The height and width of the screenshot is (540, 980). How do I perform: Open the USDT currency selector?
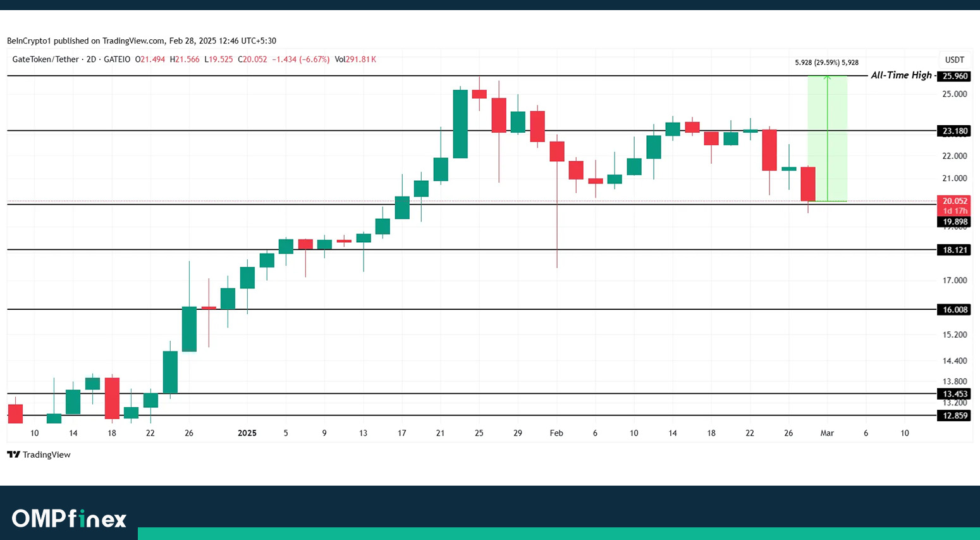954,60
